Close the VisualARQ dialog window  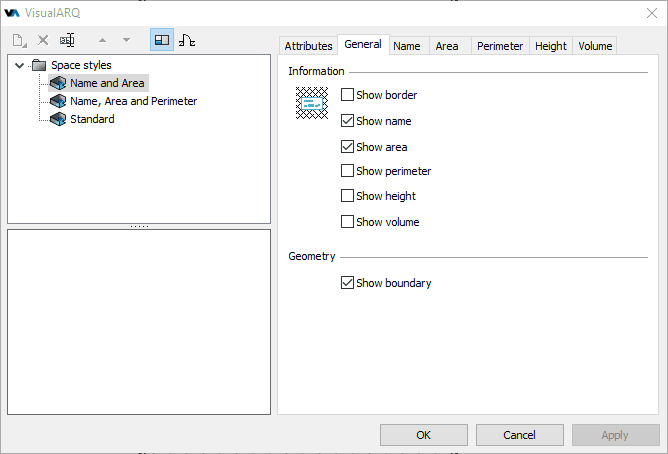[x=651, y=13]
